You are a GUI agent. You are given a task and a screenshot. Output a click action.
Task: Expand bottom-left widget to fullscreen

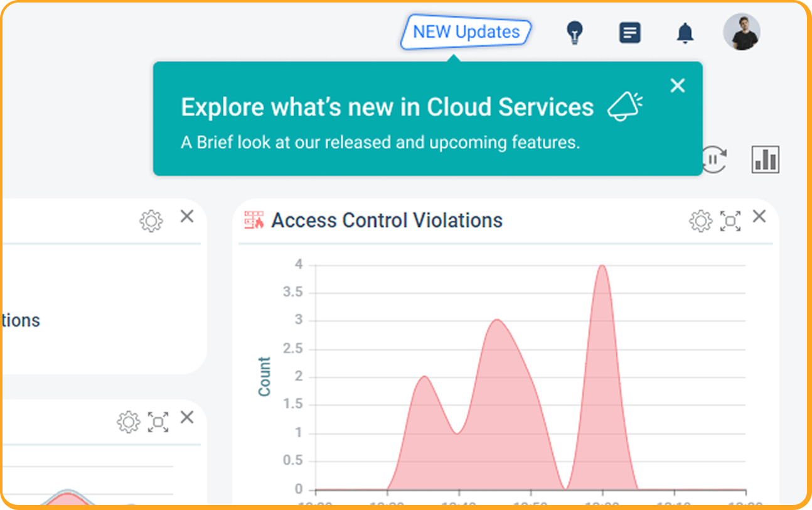click(158, 422)
